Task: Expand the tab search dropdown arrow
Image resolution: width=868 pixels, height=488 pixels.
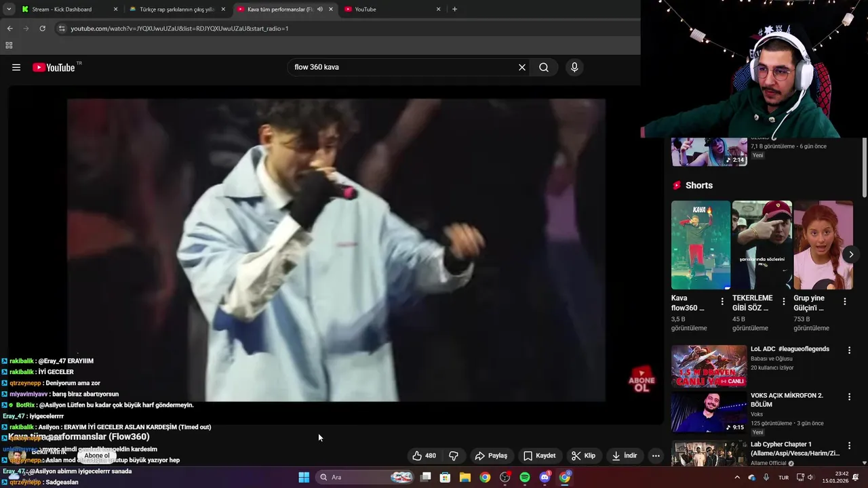Action: (x=9, y=9)
